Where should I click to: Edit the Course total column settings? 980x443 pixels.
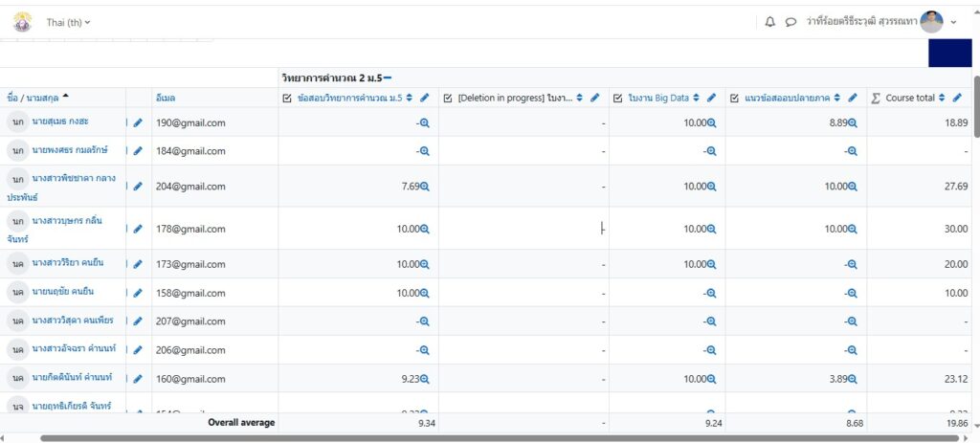pyautogui.click(x=957, y=98)
